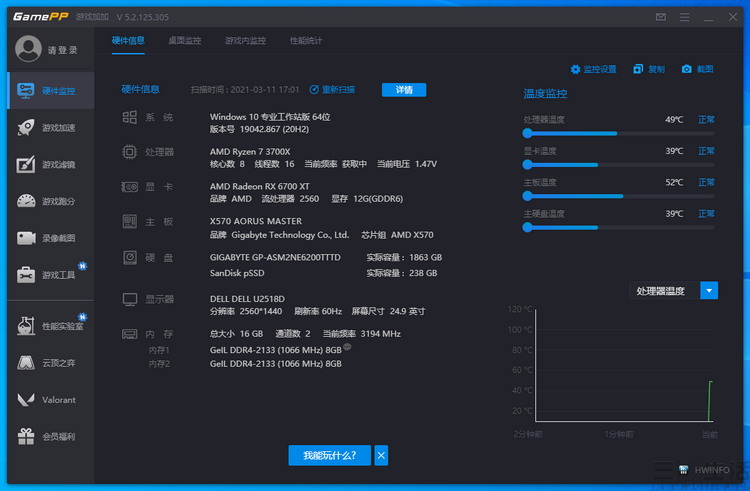Click the 详情 details button
Image resolution: width=750 pixels, height=491 pixels.
[x=404, y=90]
